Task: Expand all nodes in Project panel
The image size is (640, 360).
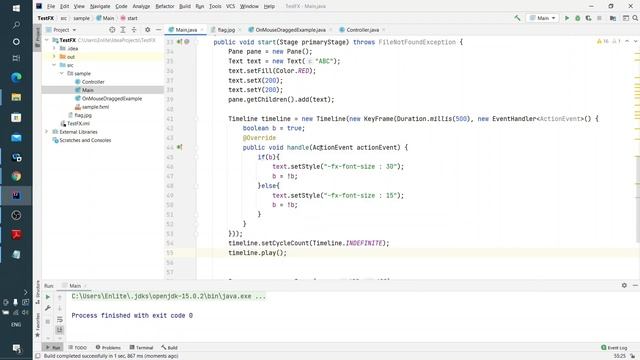Action: pos(123,30)
